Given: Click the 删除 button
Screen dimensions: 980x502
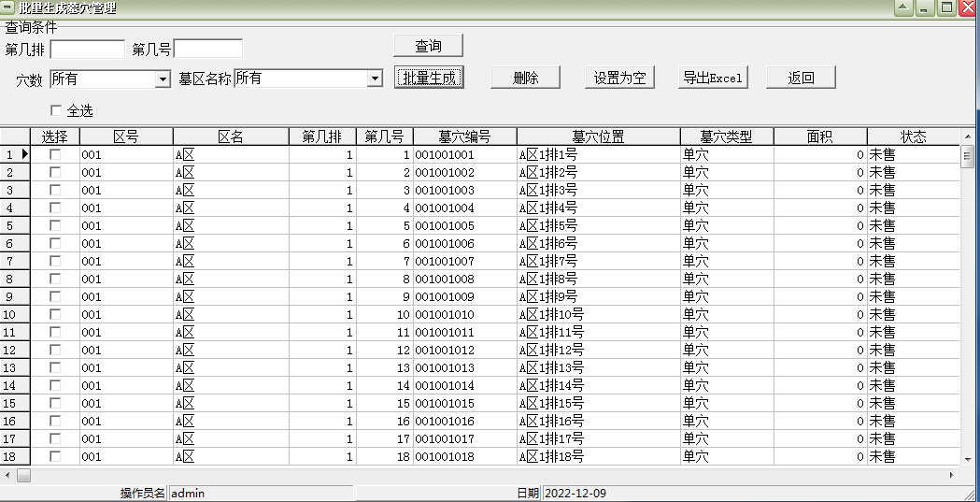Looking at the screenshot, I should 525,78.
